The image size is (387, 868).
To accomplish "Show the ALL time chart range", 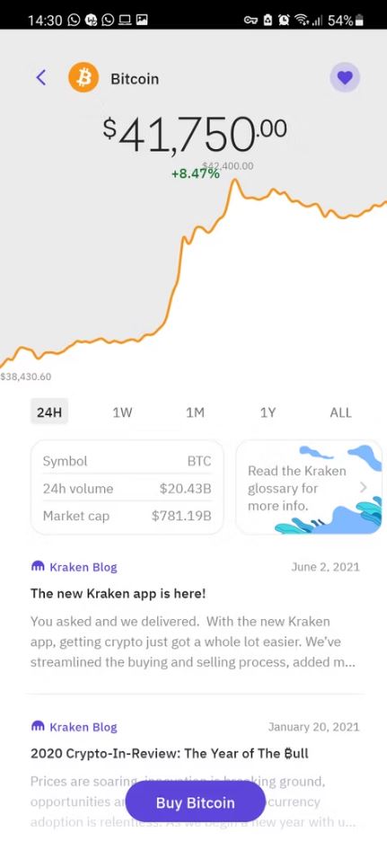I will tap(340, 412).
